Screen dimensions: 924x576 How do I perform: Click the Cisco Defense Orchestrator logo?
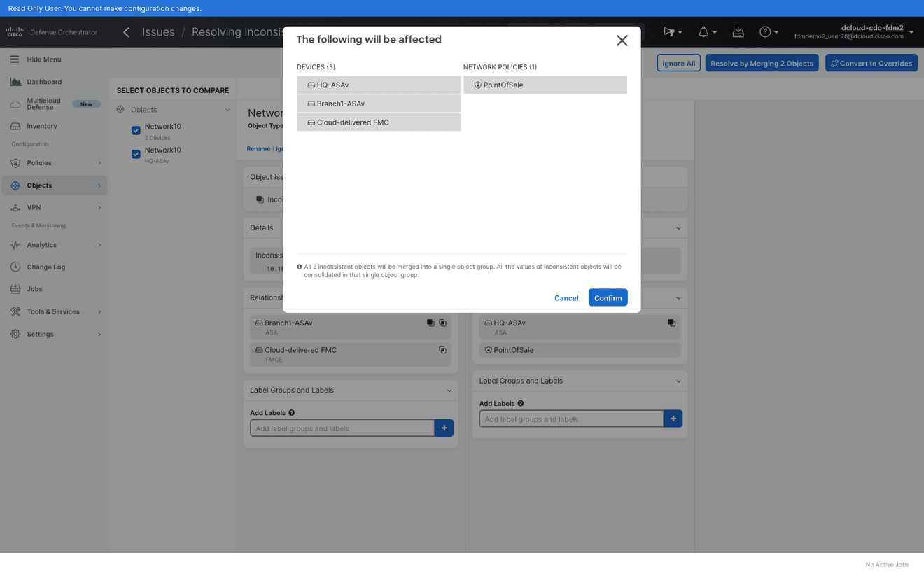(x=52, y=32)
